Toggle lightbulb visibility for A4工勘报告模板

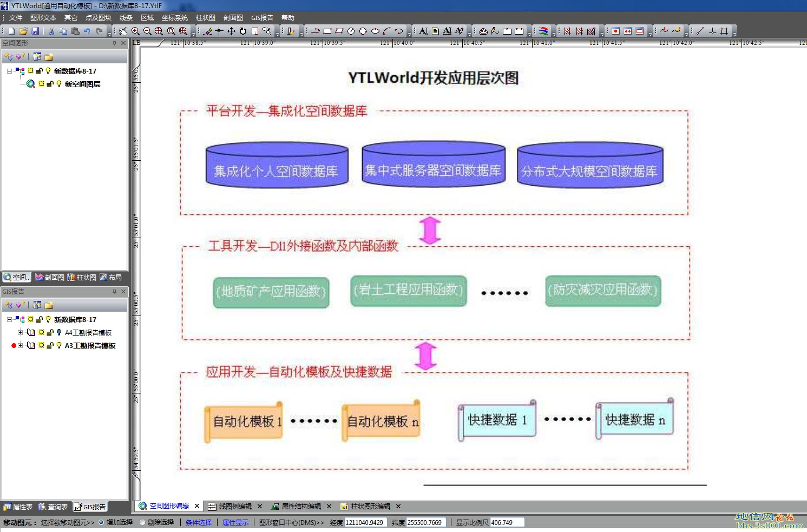tap(59, 332)
